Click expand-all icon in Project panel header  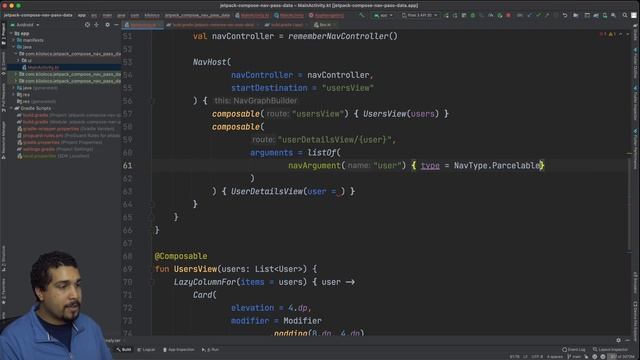[97, 25]
